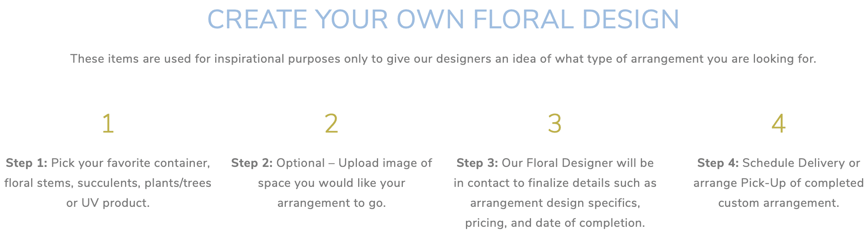
Task: Click the gold number 3 icon
Action: click(x=555, y=123)
